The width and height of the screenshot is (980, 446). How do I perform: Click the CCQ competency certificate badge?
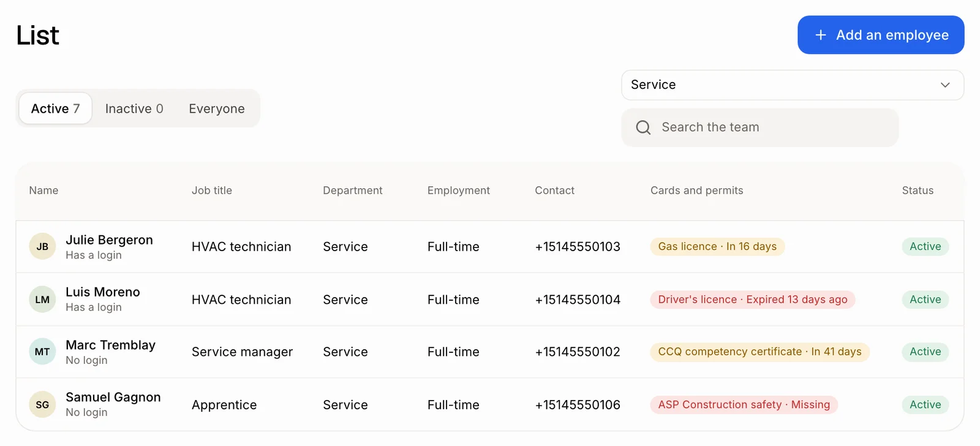(x=759, y=352)
